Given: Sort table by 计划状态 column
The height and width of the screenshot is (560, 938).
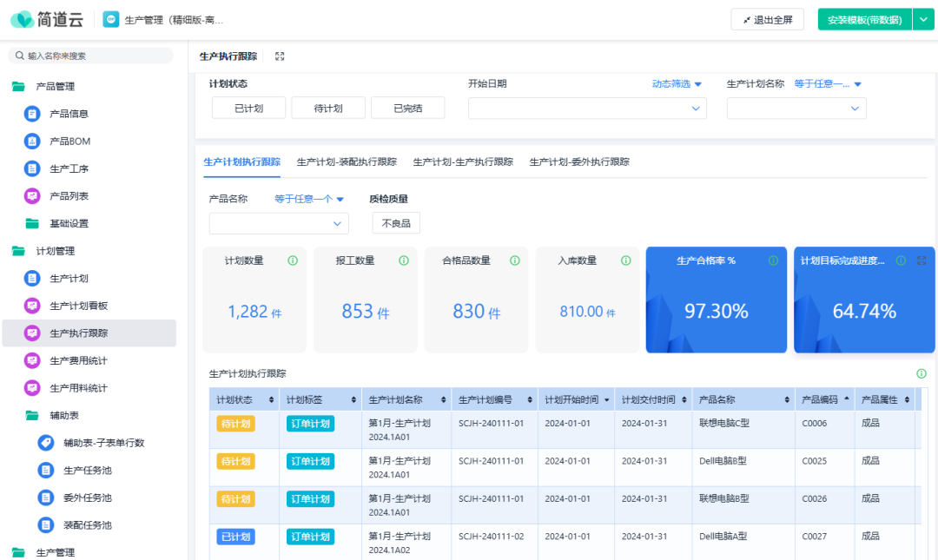Looking at the screenshot, I should tap(272, 400).
